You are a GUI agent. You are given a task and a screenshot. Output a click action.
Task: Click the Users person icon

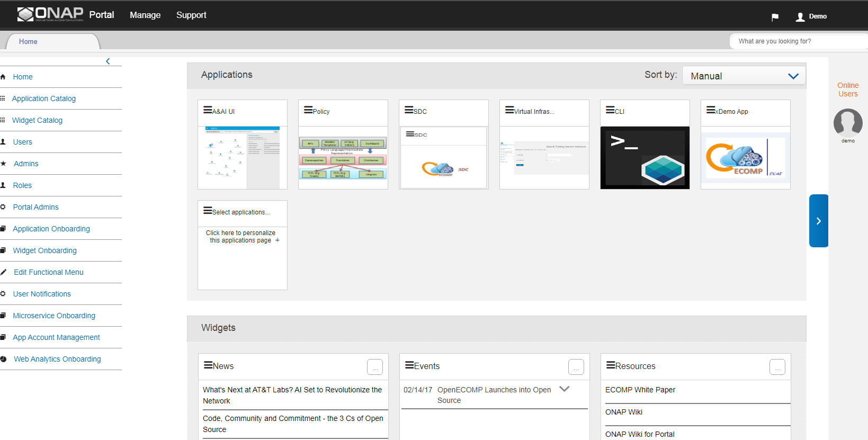pyautogui.click(x=3, y=142)
